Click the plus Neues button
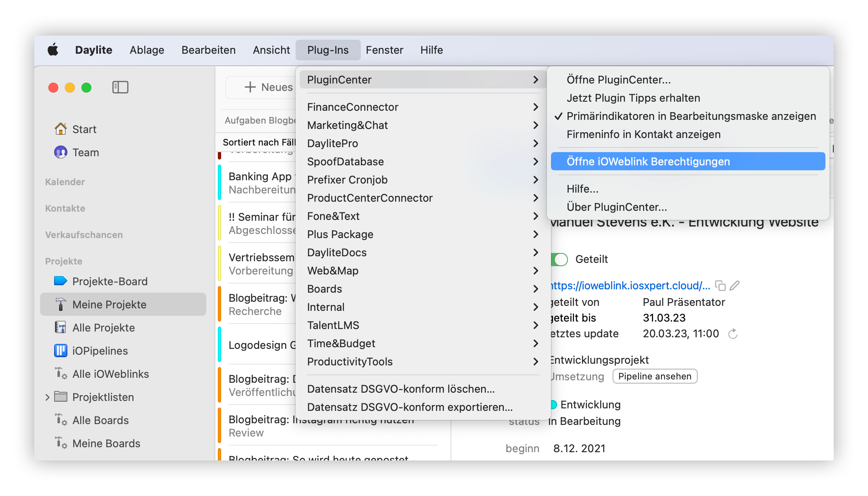This screenshot has width=868, height=496. click(x=261, y=87)
